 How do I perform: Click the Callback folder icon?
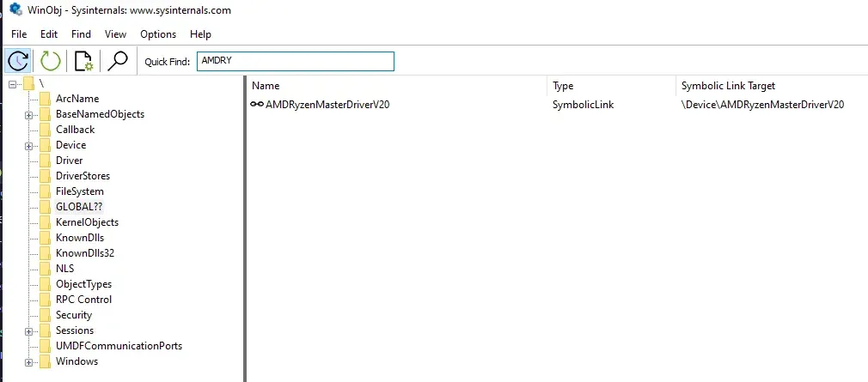coord(46,130)
